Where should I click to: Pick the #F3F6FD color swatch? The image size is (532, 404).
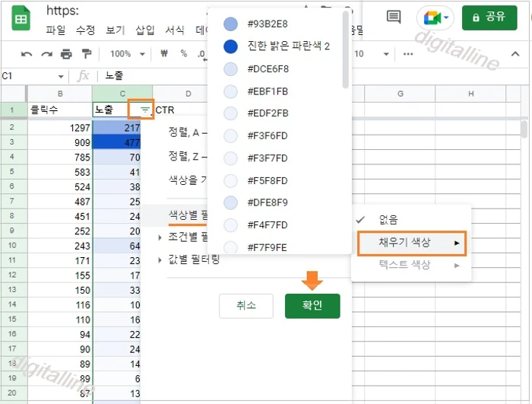pos(230,136)
